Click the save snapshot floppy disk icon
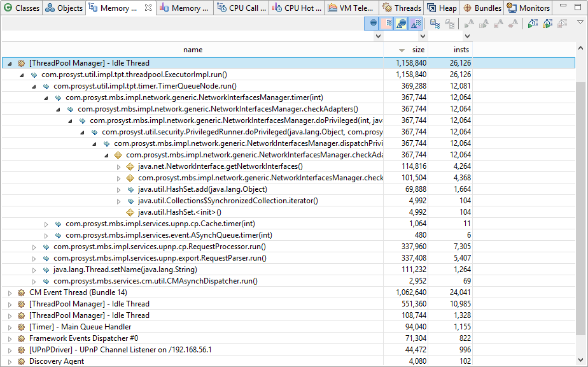 435,24
